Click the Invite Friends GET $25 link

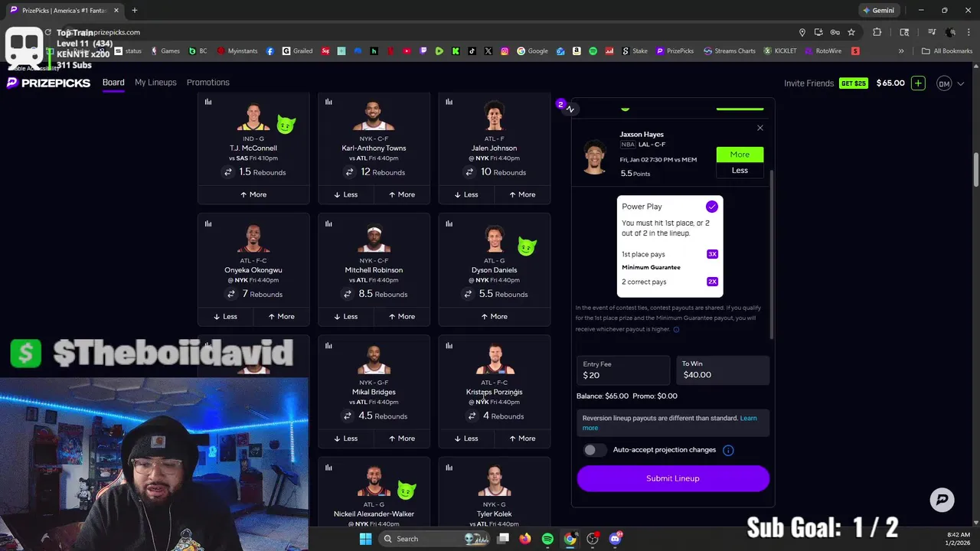(825, 83)
